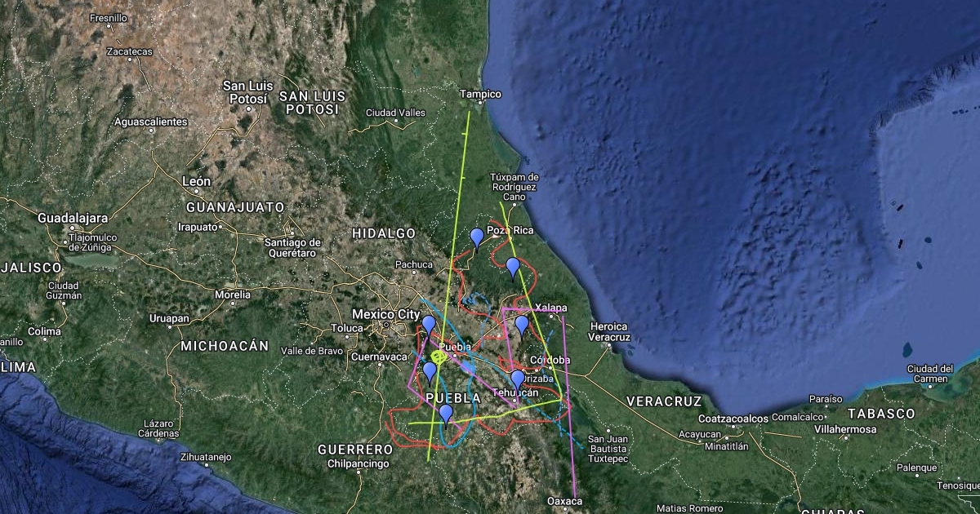This screenshot has width=980, height=514.
Task: Click the León city label
Action: 197,180
